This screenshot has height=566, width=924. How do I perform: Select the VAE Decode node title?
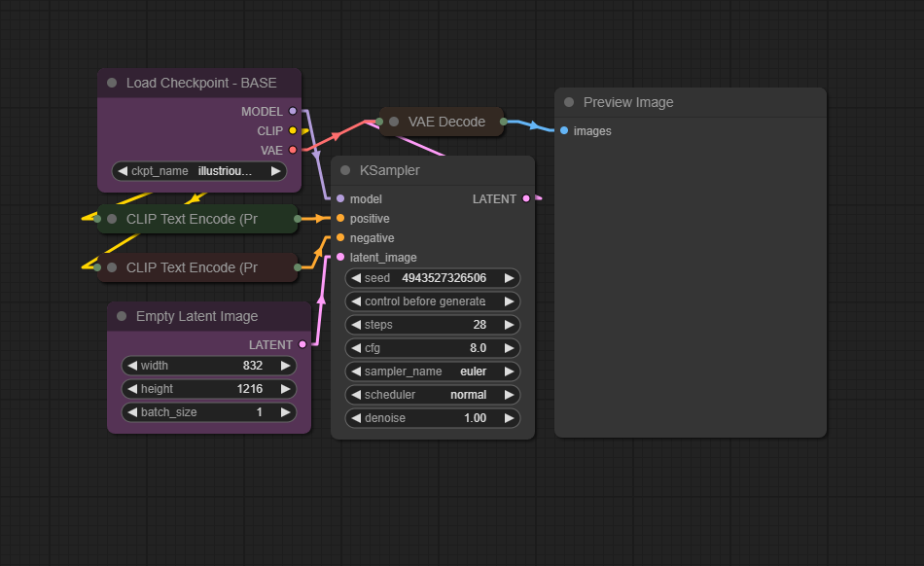pos(446,122)
